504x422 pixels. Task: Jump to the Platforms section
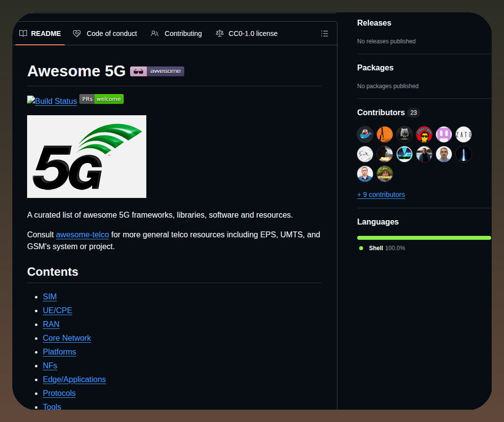click(x=60, y=352)
